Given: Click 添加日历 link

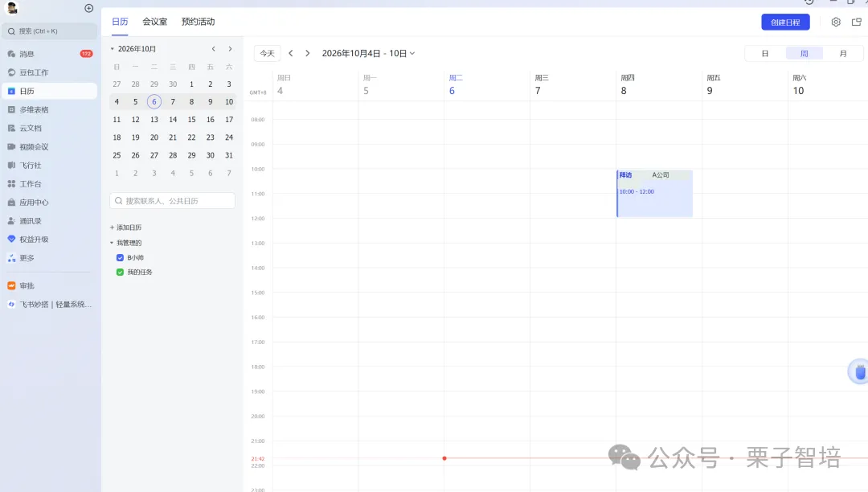Looking at the screenshot, I should coord(125,228).
